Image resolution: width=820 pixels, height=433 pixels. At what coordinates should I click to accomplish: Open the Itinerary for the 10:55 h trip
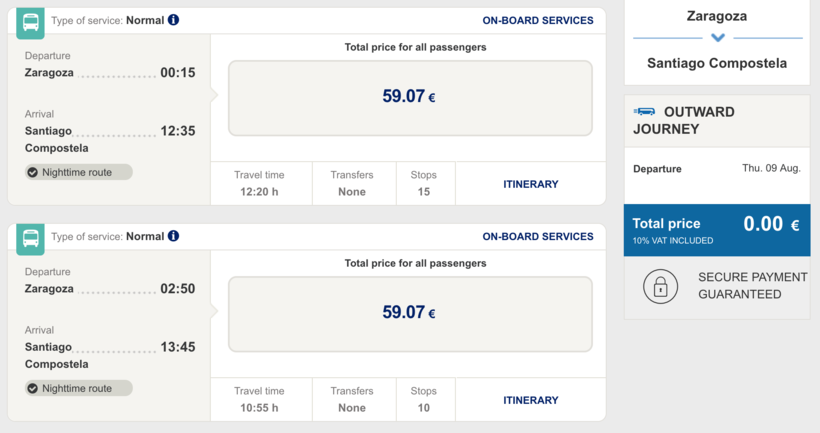[x=530, y=400]
